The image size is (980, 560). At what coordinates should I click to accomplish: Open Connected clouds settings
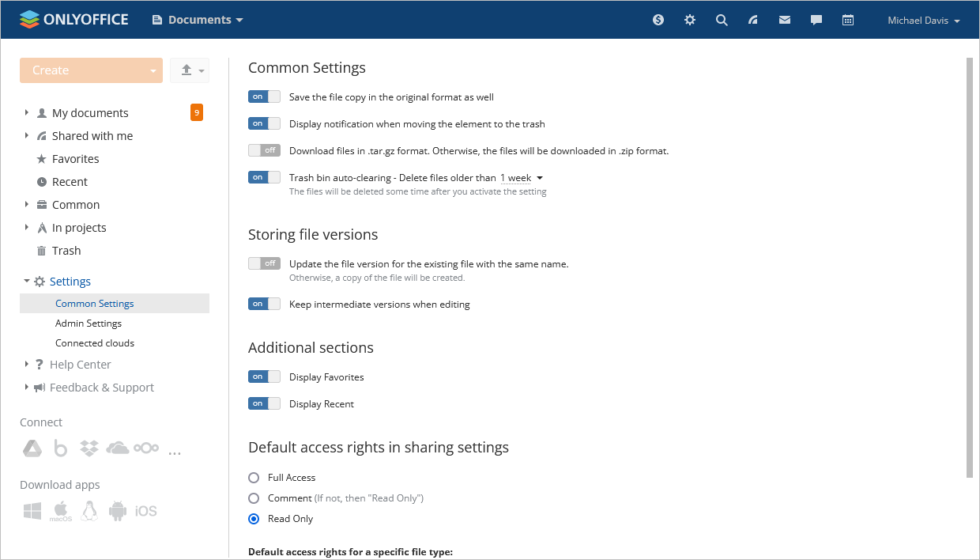click(95, 342)
